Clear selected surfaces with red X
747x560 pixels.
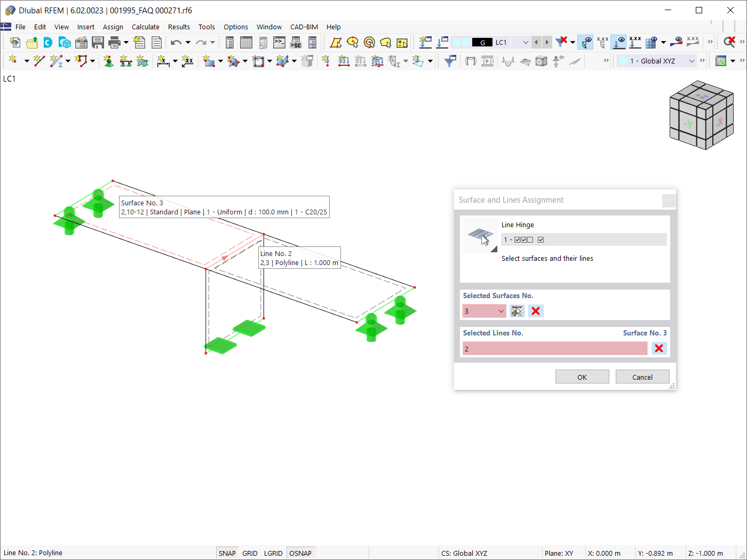(x=536, y=311)
